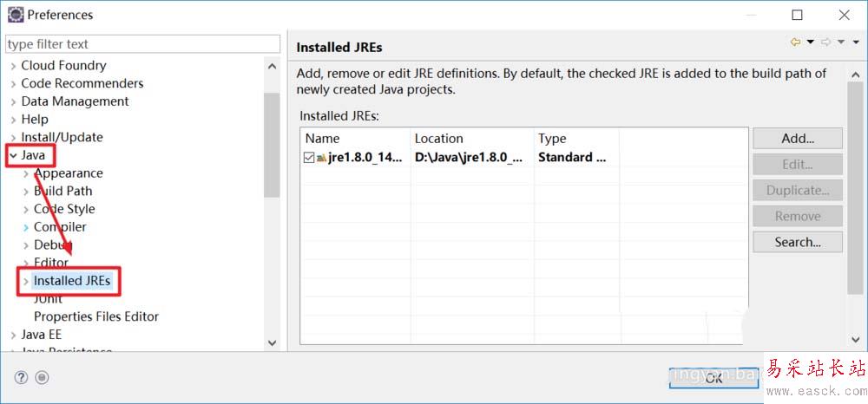
Task: Click the jre1.8.0 library icon in table
Action: [x=321, y=158]
